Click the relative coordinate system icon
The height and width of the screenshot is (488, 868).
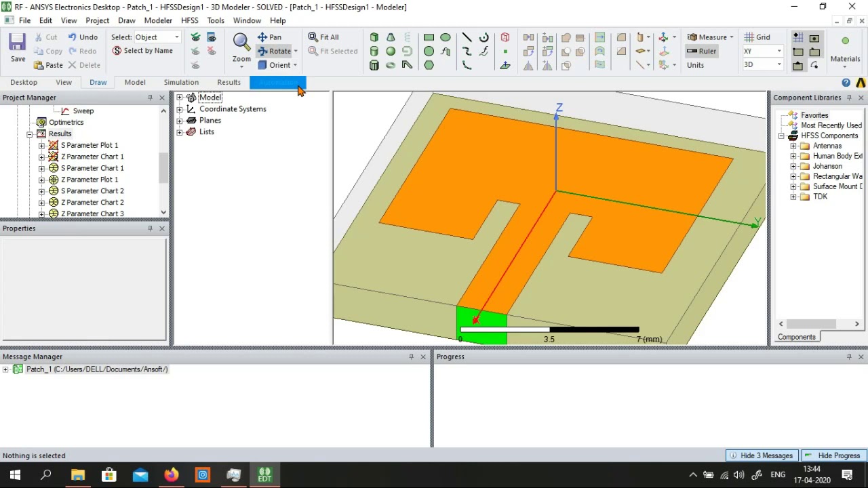663,37
